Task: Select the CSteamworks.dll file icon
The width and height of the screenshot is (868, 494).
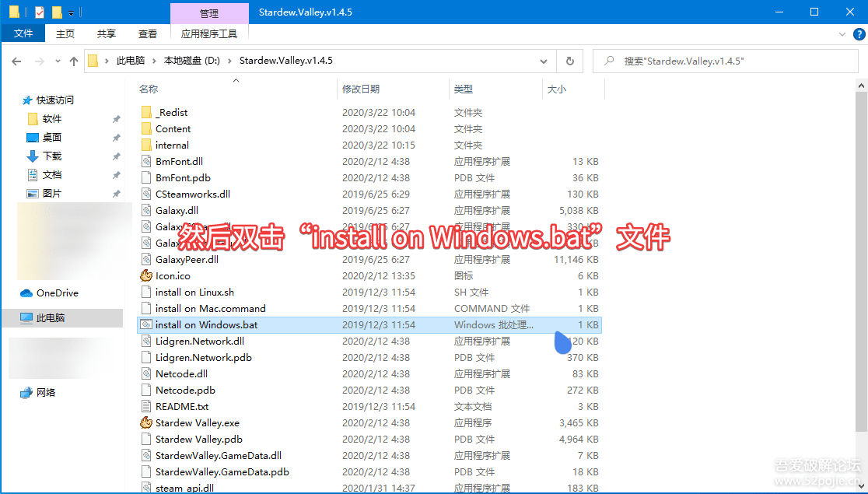Action: (x=146, y=194)
